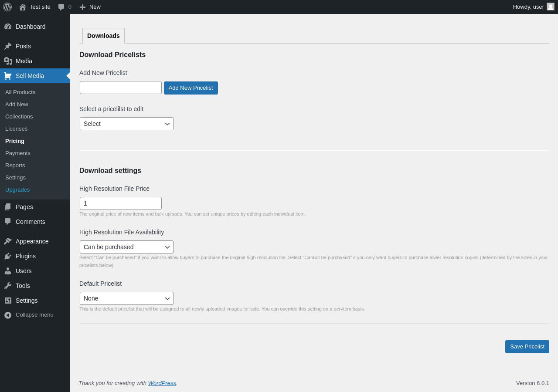
Task: Open the Posts menu label
Action: pyautogui.click(x=23, y=46)
